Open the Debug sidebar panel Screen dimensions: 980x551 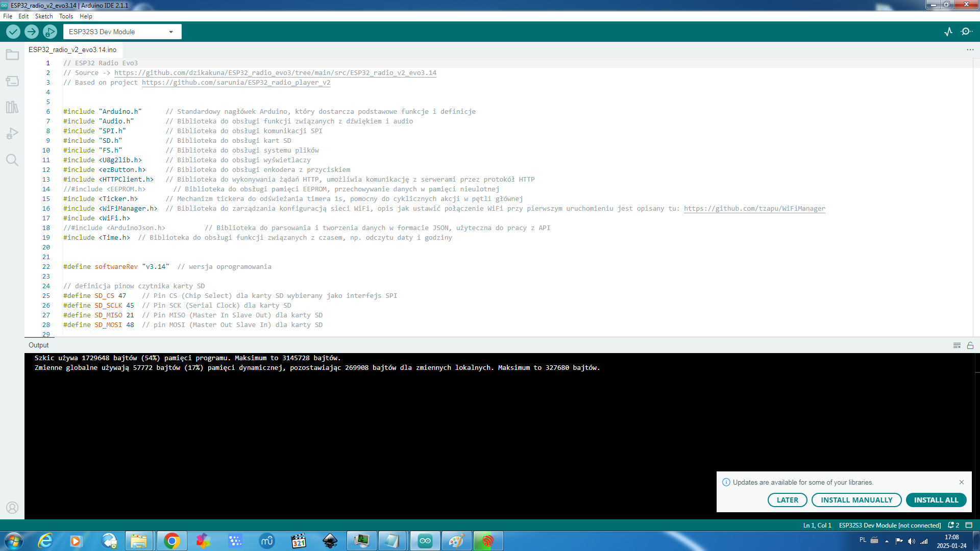click(12, 134)
